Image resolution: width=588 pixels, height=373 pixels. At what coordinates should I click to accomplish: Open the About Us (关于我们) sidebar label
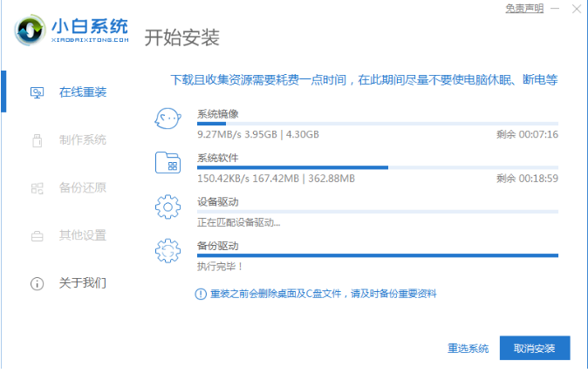point(83,283)
